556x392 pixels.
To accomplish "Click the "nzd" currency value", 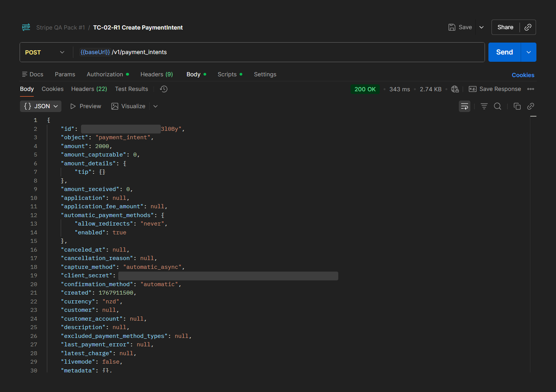I will [x=111, y=301].
